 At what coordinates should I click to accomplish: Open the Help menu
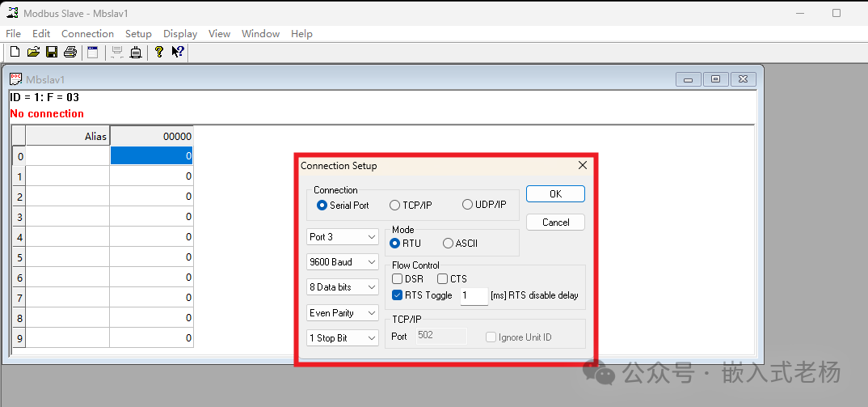pyautogui.click(x=301, y=34)
